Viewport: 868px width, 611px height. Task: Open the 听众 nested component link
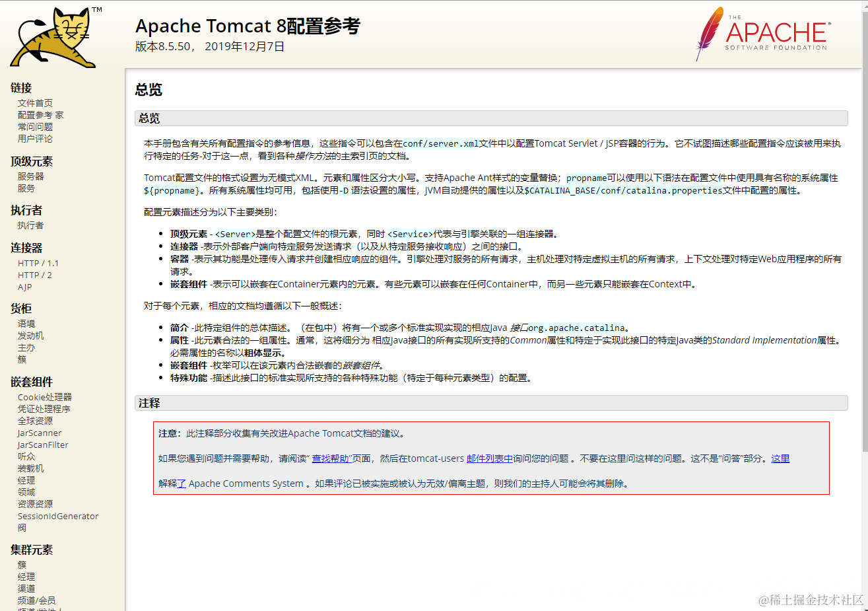[x=26, y=456]
